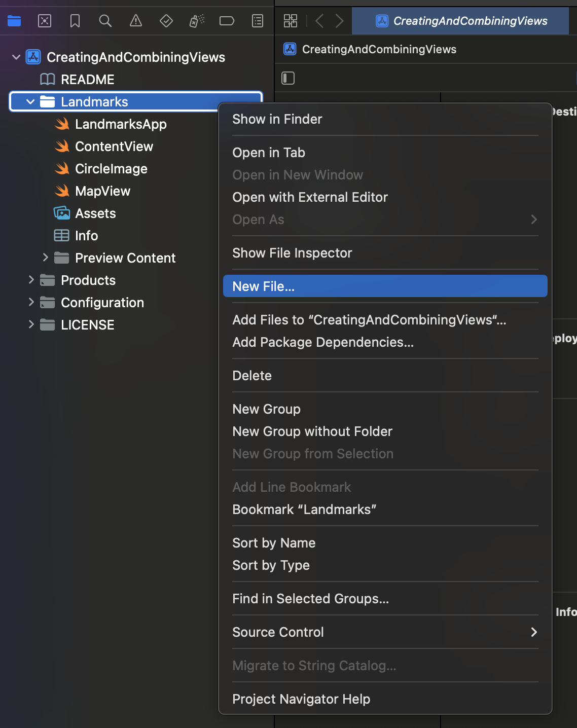Open the Project navigator folder icon
This screenshot has width=577, height=728.
tap(14, 21)
